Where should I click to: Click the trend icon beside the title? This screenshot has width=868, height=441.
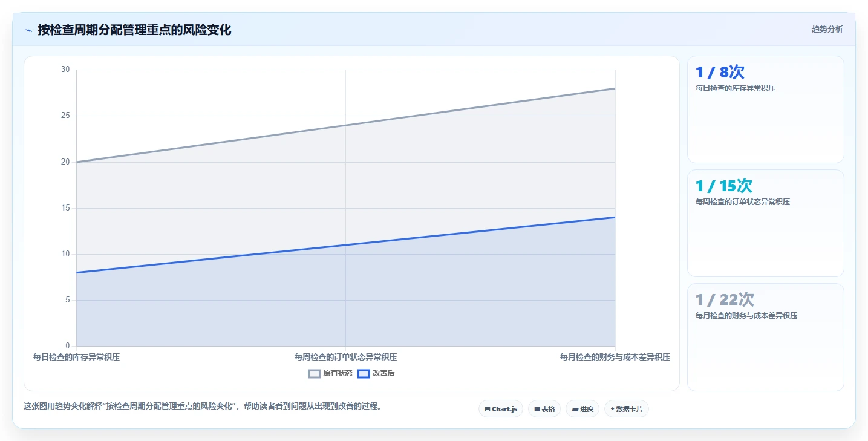28,30
